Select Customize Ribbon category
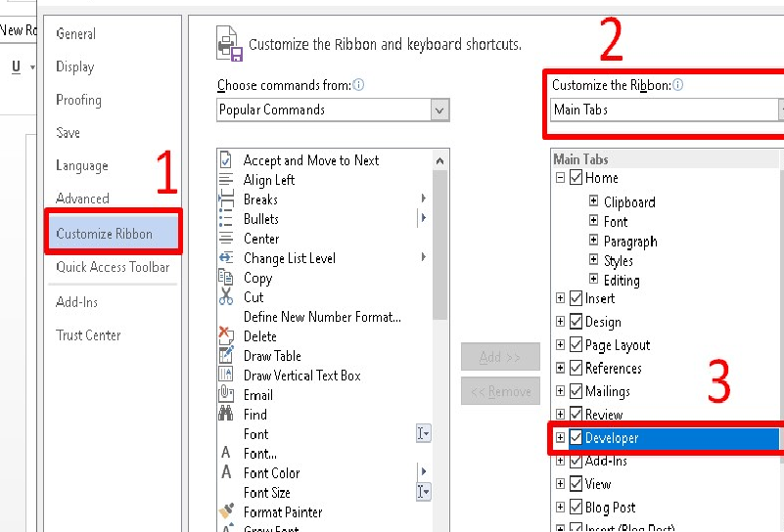This screenshot has width=784, height=532. (x=113, y=234)
